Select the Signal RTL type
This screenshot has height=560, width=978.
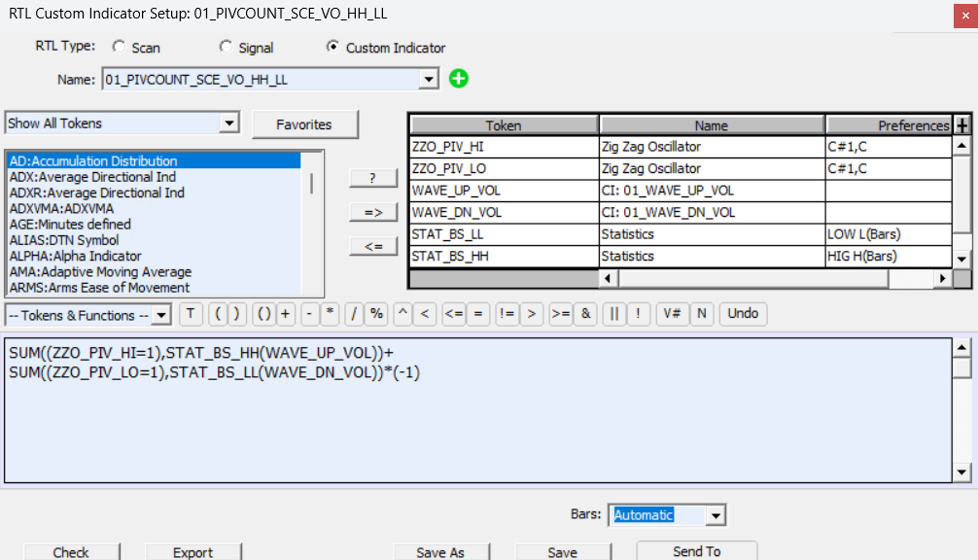tap(226, 47)
